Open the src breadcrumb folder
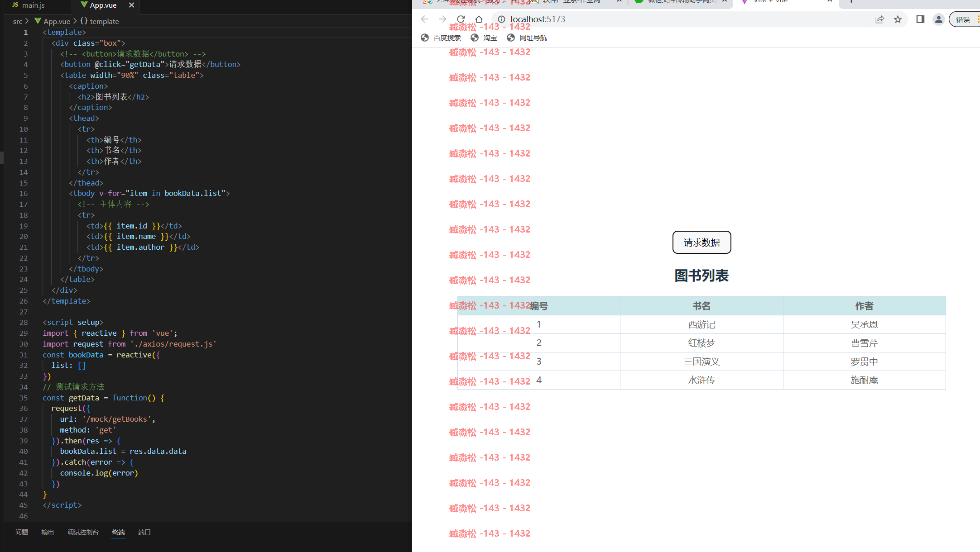 tap(18, 21)
